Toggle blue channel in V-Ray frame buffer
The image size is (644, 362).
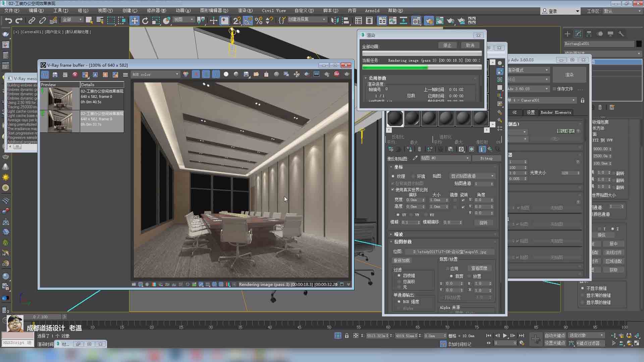click(x=216, y=74)
